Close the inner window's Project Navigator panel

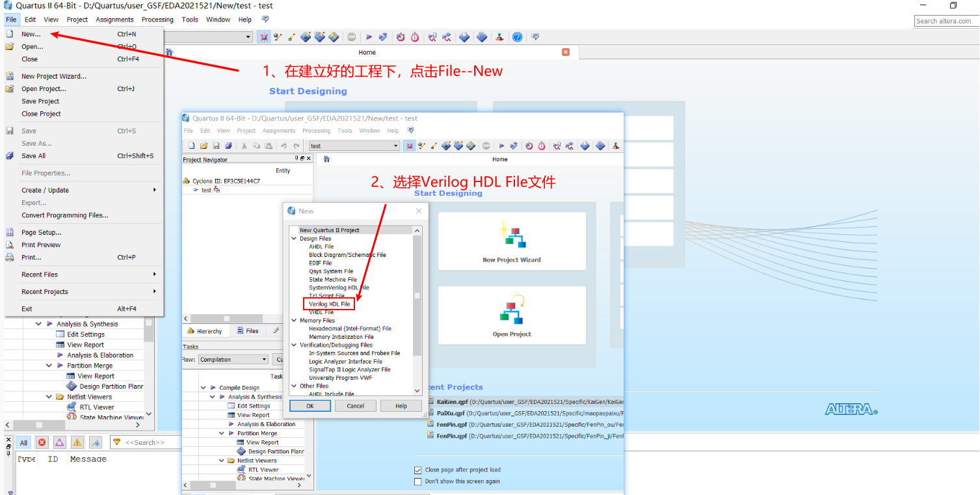coord(309,159)
